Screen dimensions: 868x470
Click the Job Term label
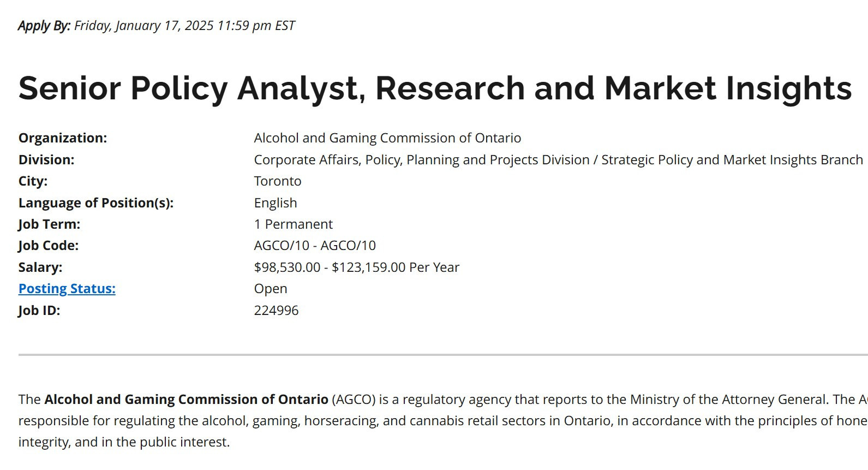49,224
